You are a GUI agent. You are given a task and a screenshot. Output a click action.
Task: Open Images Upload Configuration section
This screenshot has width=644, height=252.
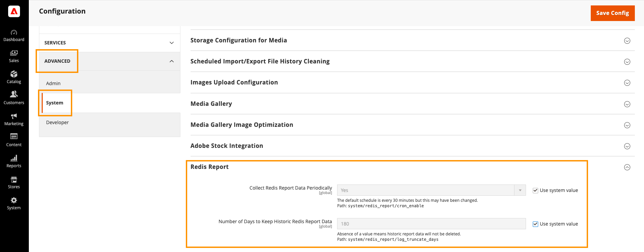click(234, 82)
